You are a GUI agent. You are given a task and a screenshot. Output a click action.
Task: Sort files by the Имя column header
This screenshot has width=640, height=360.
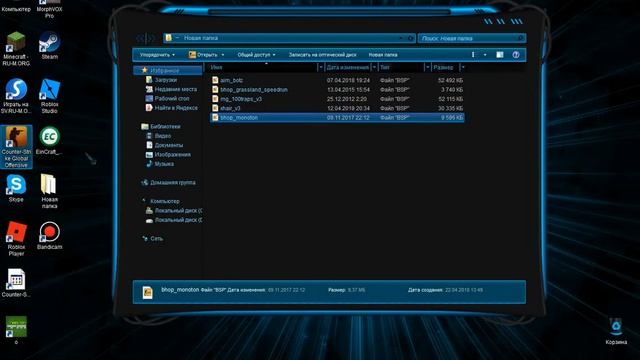[x=263, y=67]
